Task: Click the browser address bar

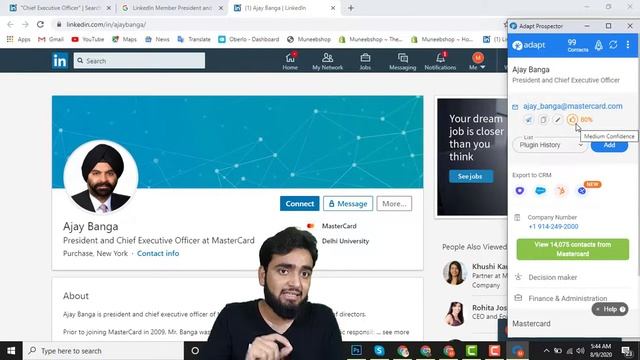Action: (278, 24)
